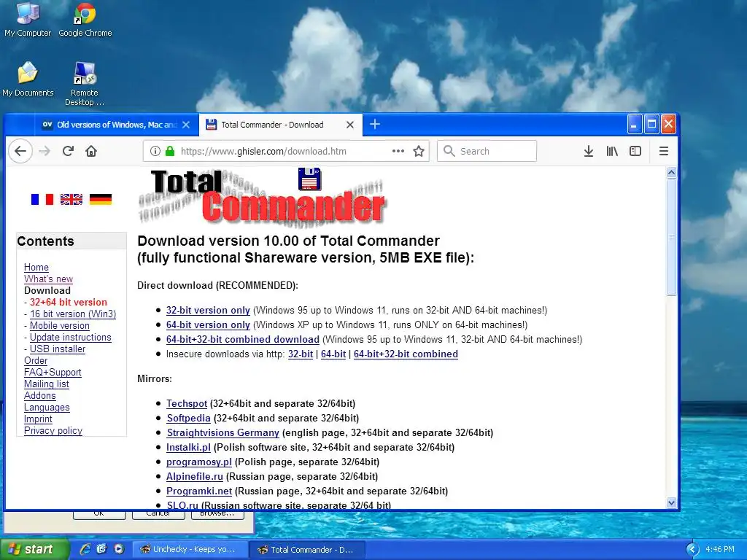Download the 64-bit version only
The height and width of the screenshot is (560, 747).
[208, 324]
